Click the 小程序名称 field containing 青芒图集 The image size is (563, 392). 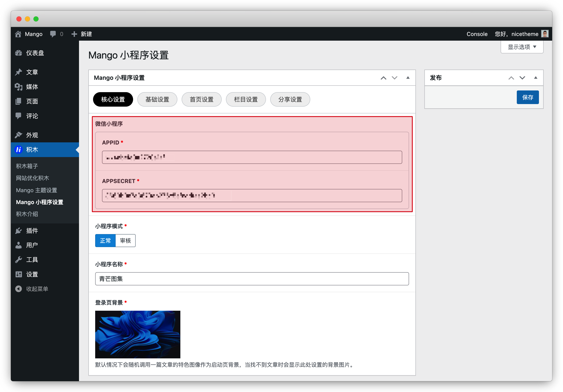[x=252, y=279]
